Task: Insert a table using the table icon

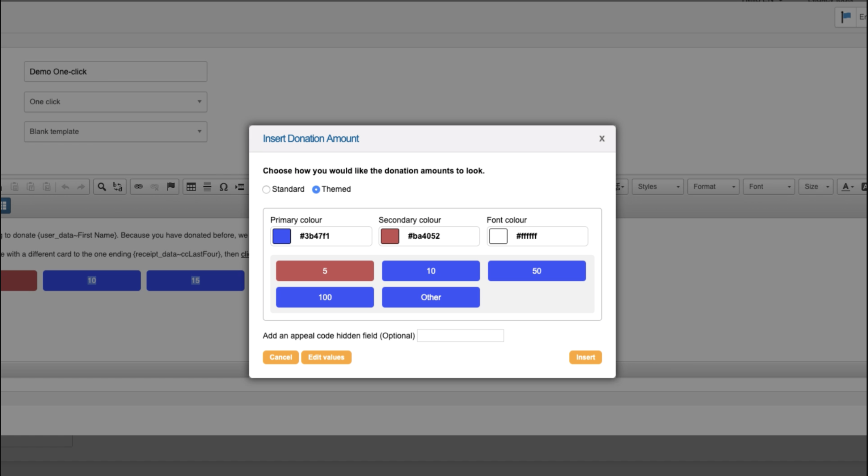Action: pyautogui.click(x=191, y=187)
